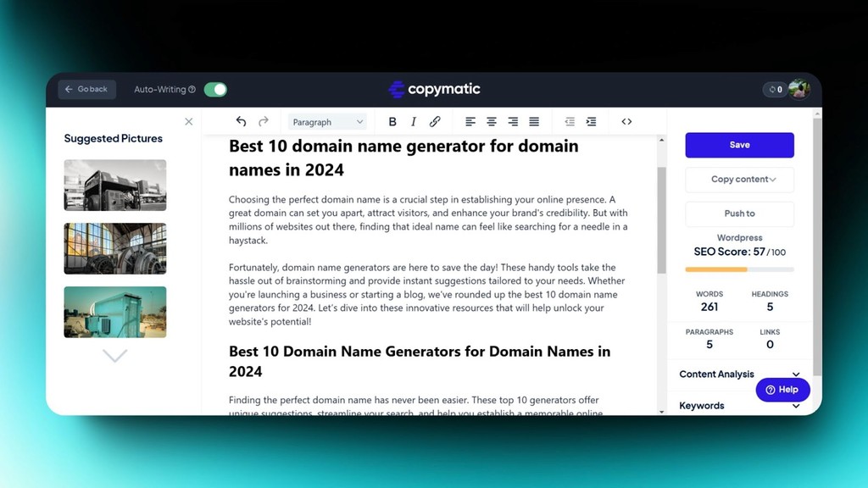
Task: Open the HTML code view
Action: [x=626, y=121]
